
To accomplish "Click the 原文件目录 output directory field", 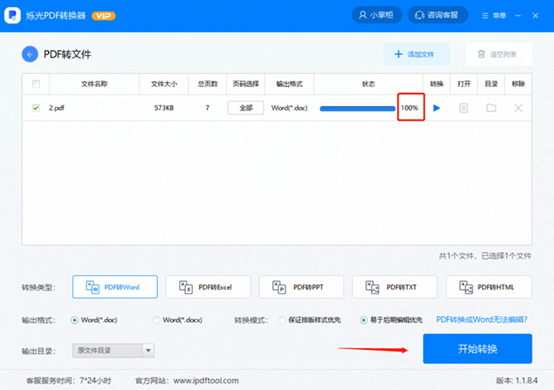I will pos(107,350).
